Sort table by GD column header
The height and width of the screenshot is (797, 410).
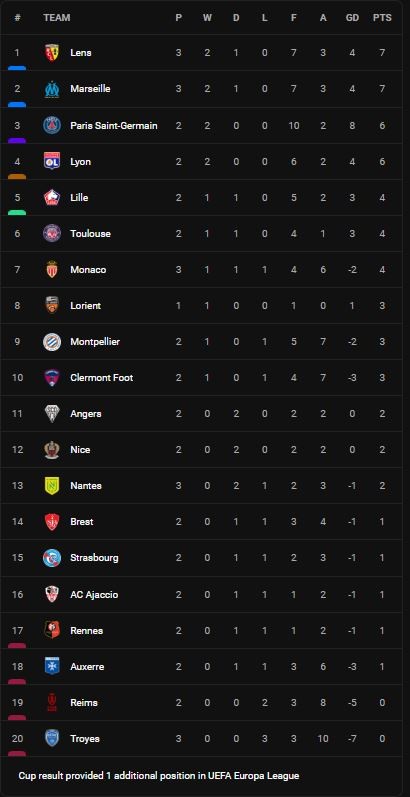pyautogui.click(x=352, y=18)
